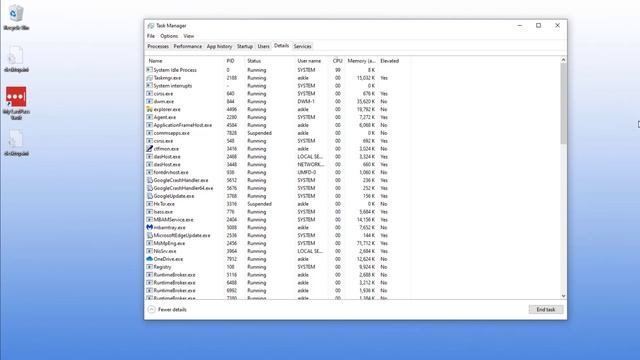Click the MsMpEng.exe process icon
640x360 pixels.
149,243
